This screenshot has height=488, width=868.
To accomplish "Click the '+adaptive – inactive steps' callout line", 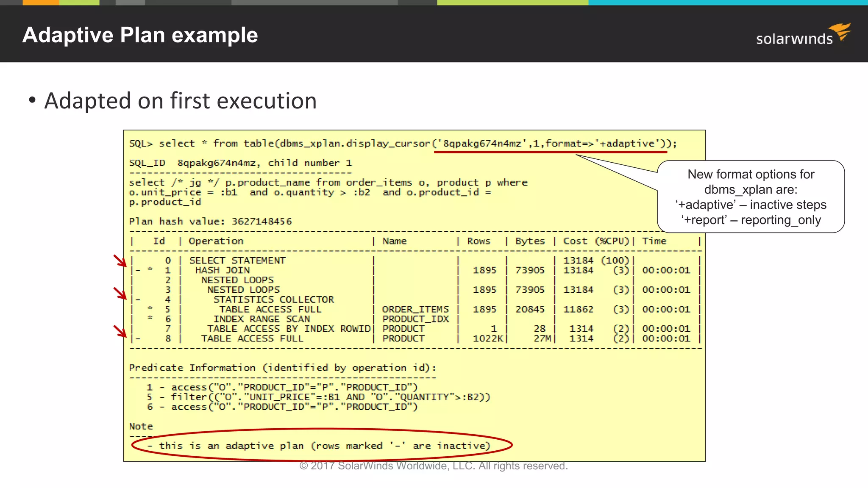I will 751,205.
